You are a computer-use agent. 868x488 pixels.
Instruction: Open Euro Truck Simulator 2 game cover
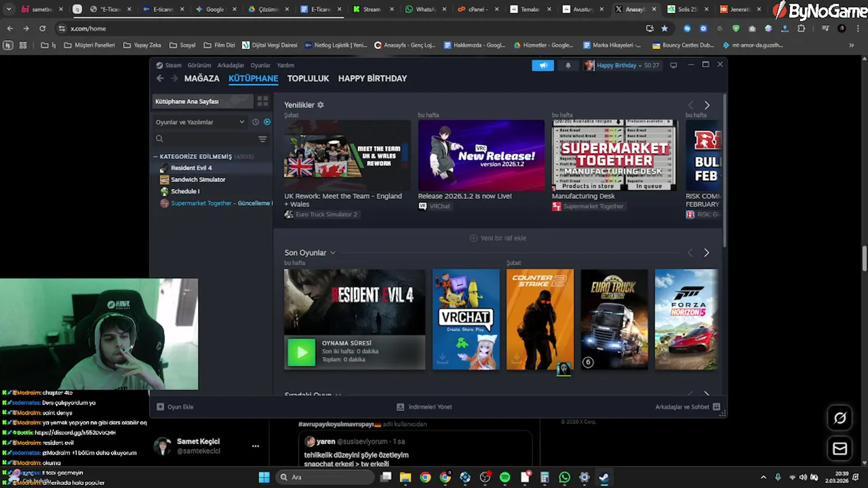pyautogui.click(x=614, y=319)
